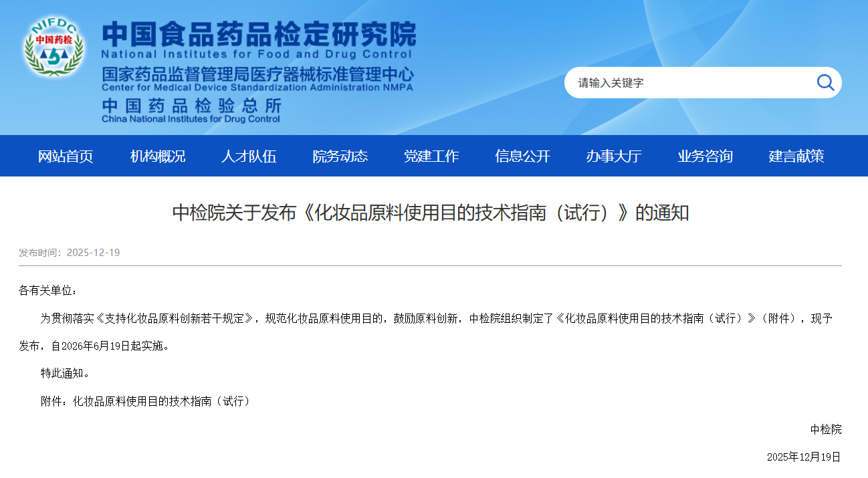The height and width of the screenshot is (478, 868).
Task: Open the 建言献策 navigation link
Action: click(x=796, y=156)
